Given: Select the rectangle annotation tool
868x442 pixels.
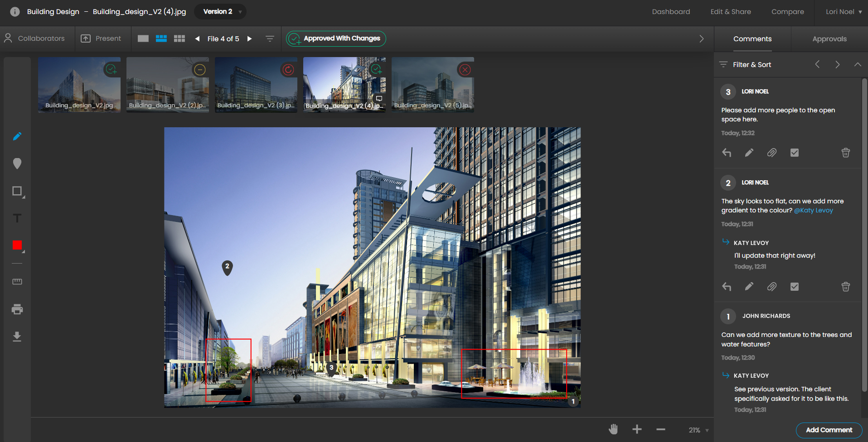Looking at the screenshot, I should click(17, 191).
